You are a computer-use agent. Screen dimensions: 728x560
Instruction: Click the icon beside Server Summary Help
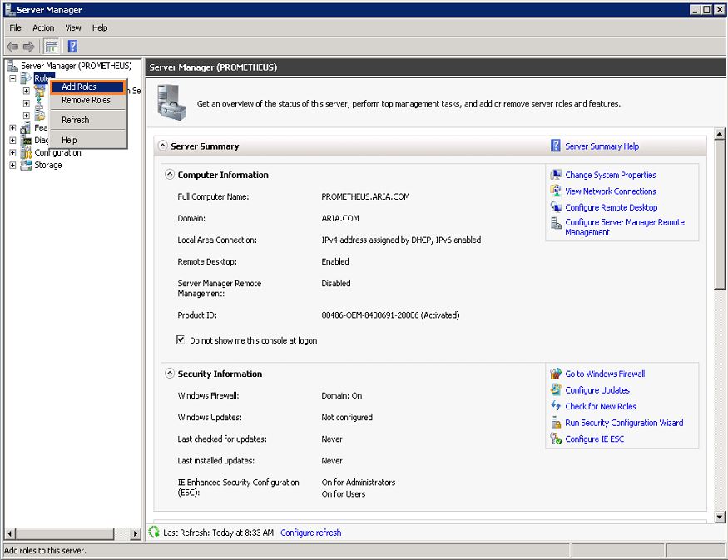(555, 146)
